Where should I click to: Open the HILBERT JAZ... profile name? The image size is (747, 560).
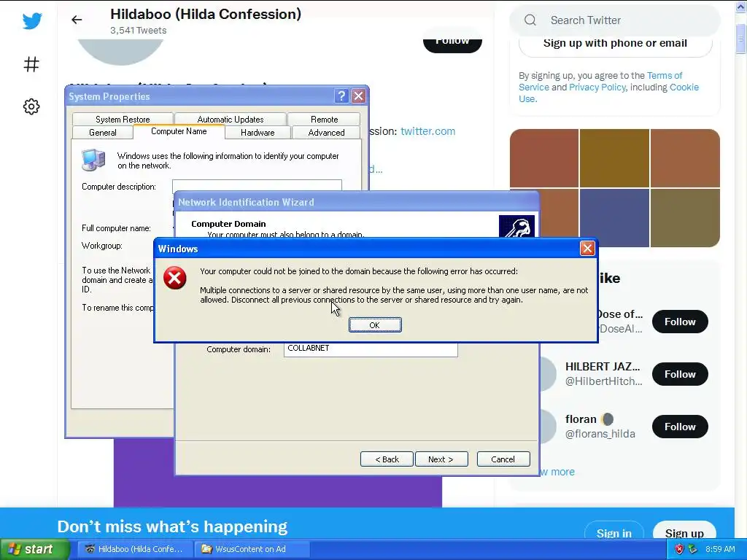tap(603, 367)
